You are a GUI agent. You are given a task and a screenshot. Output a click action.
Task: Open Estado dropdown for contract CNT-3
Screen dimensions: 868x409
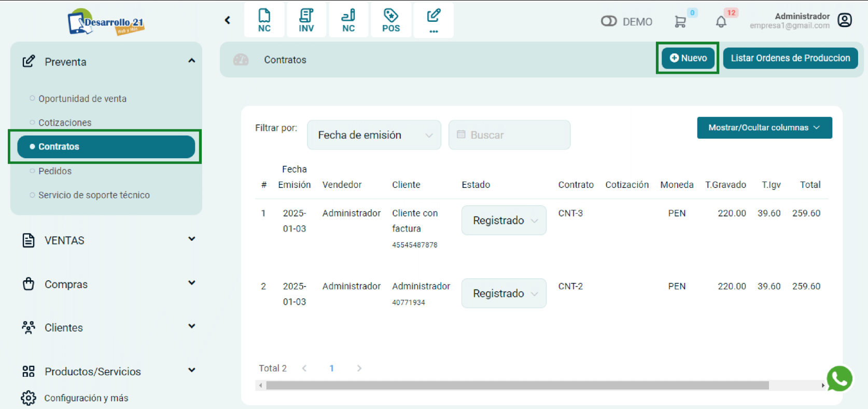pyautogui.click(x=503, y=221)
